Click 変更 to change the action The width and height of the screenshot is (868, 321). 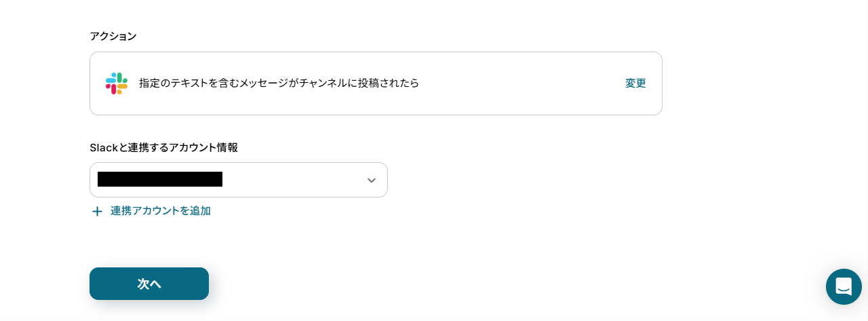click(x=635, y=83)
